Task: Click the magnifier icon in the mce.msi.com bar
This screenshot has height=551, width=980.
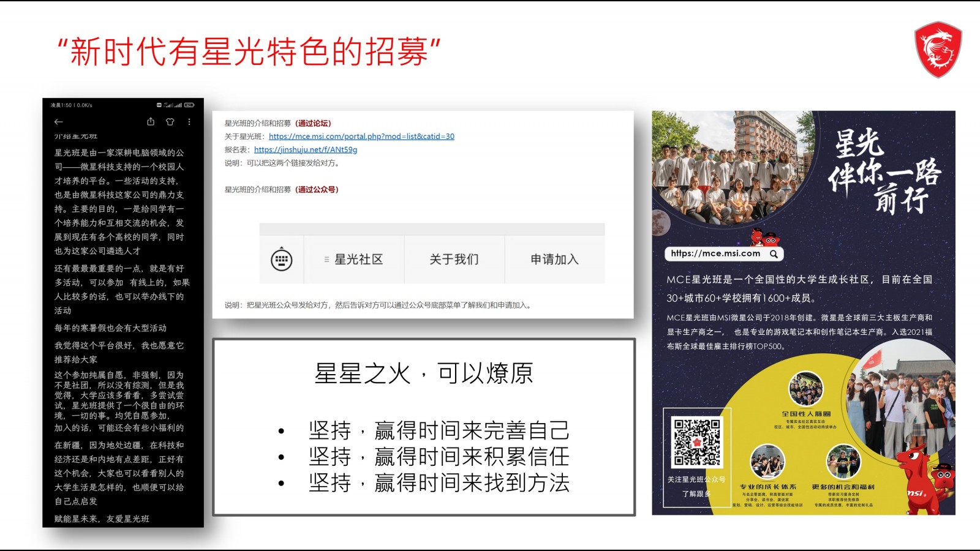Action: 774,253
